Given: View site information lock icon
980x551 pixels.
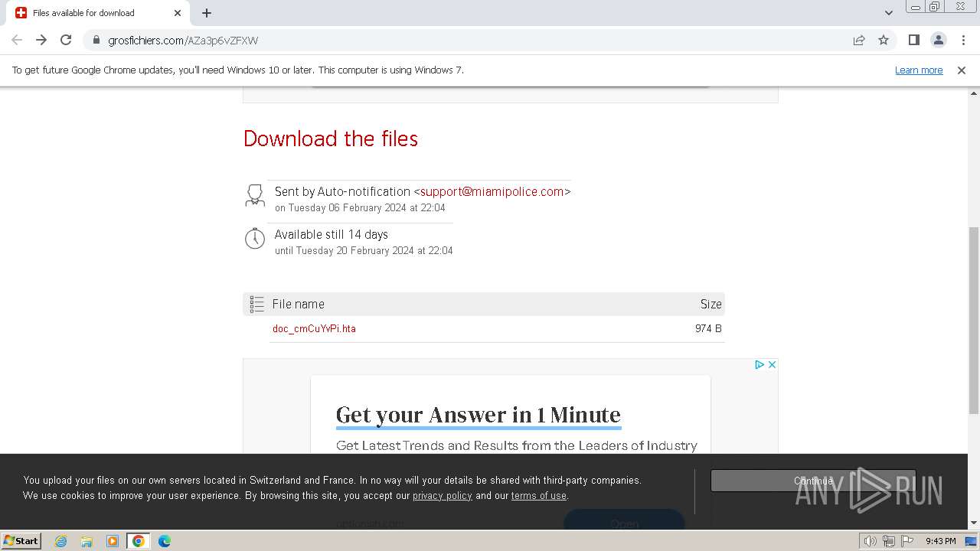Looking at the screenshot, I should 96,40.
